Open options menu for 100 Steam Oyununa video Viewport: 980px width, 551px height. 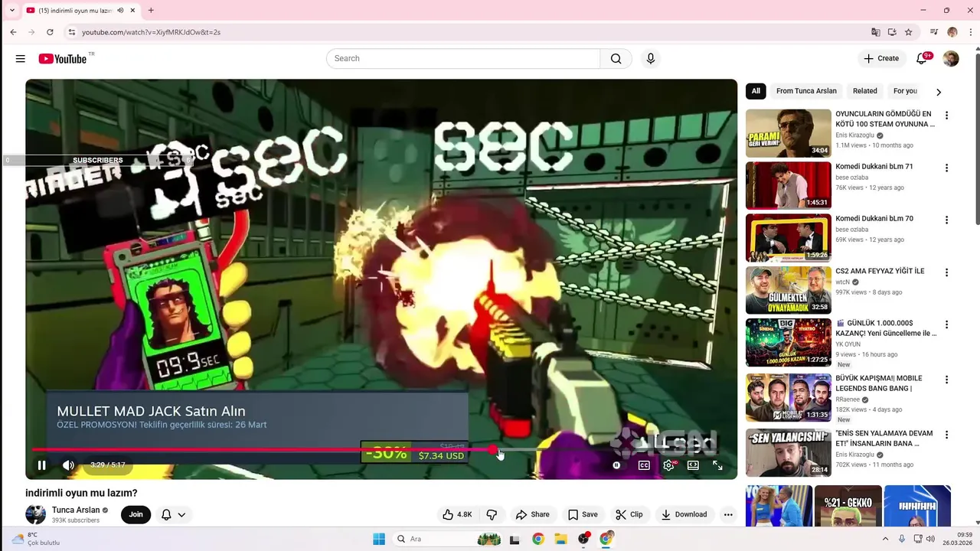pos(946,116)
